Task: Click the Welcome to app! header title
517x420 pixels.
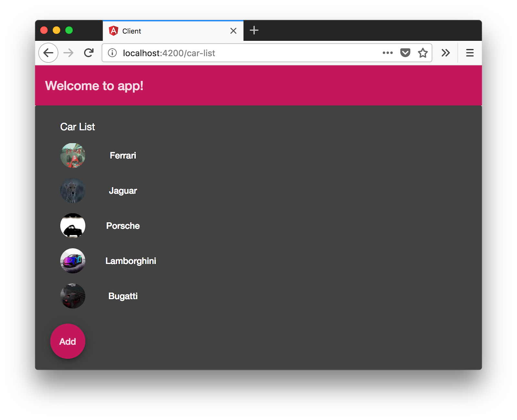Action: point(94,86)
